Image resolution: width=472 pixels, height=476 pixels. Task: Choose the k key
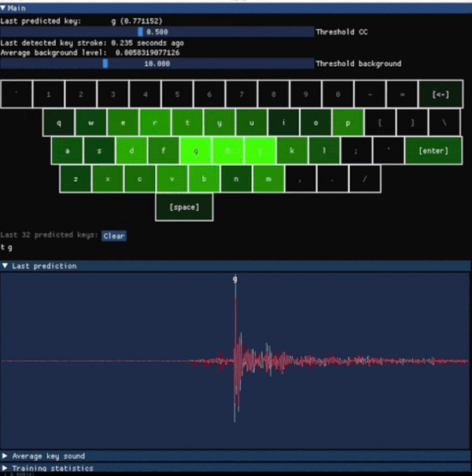[x=293, y=150]
